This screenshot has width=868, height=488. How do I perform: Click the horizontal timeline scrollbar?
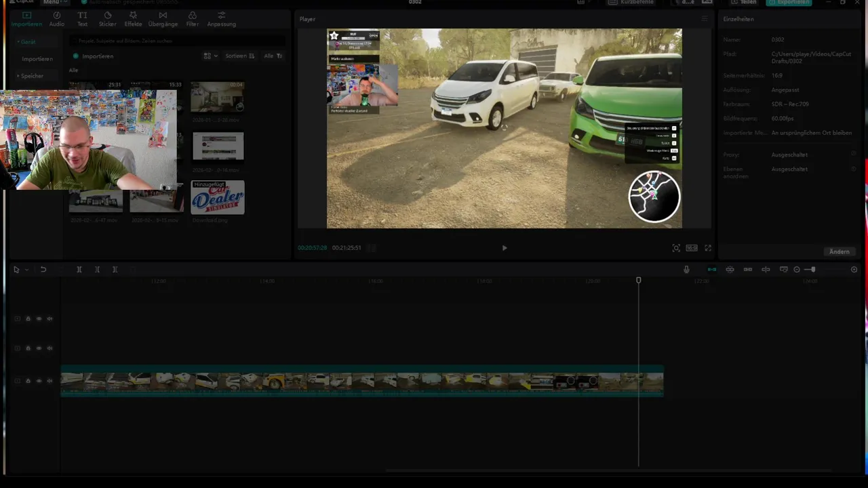coord(608,470)
